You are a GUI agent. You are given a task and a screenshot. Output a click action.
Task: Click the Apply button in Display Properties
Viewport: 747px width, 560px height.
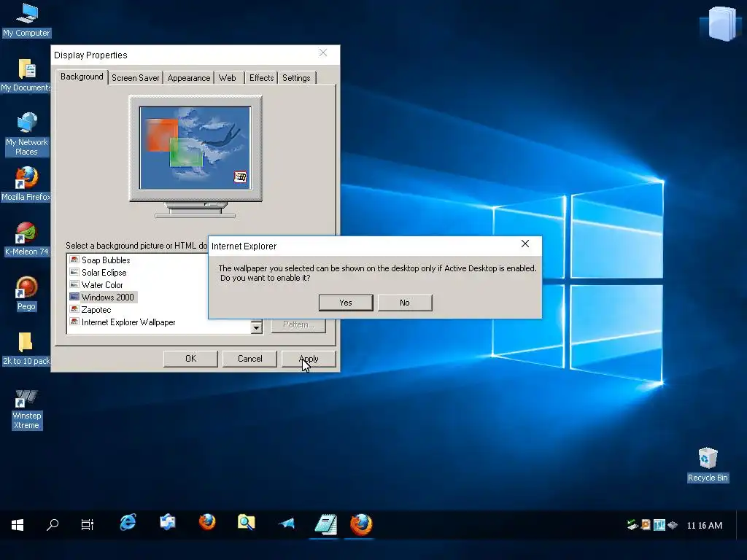coord(309,359)
